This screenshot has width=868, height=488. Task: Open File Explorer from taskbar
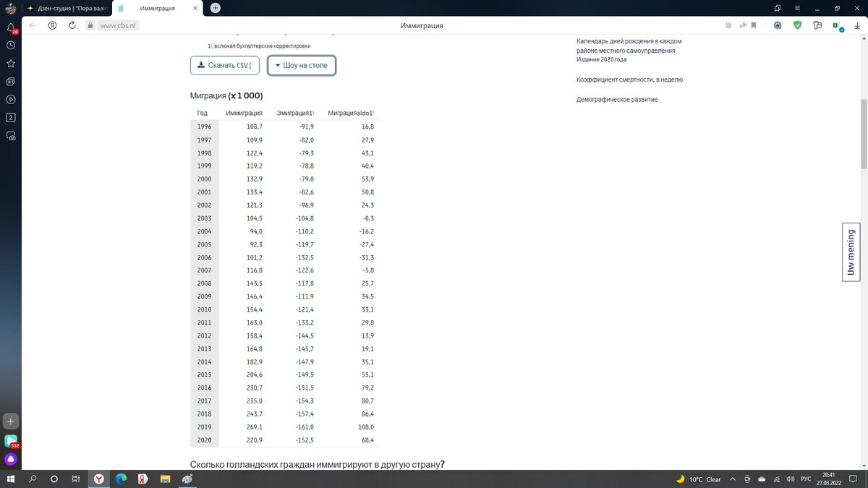coord(165,479)
